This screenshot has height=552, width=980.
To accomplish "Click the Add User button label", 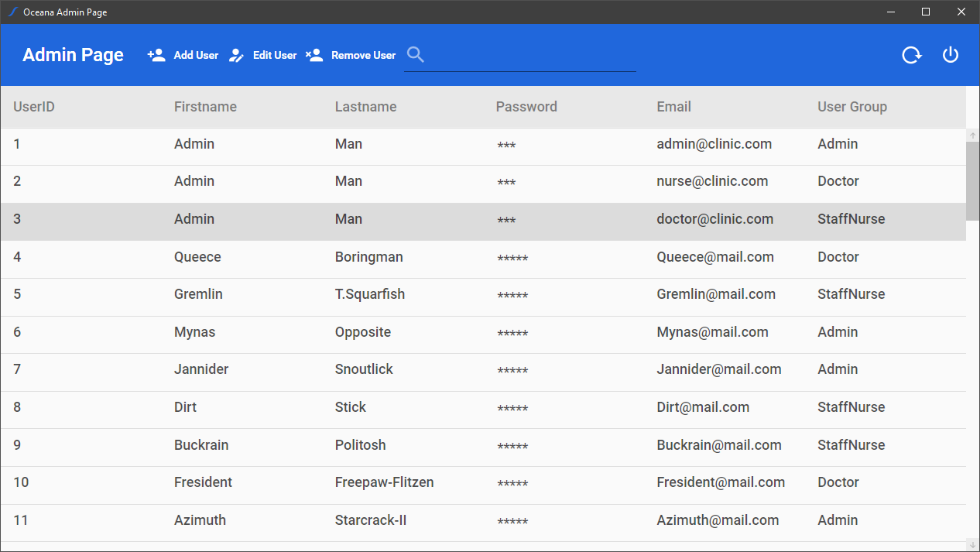I will click(196, 55).
